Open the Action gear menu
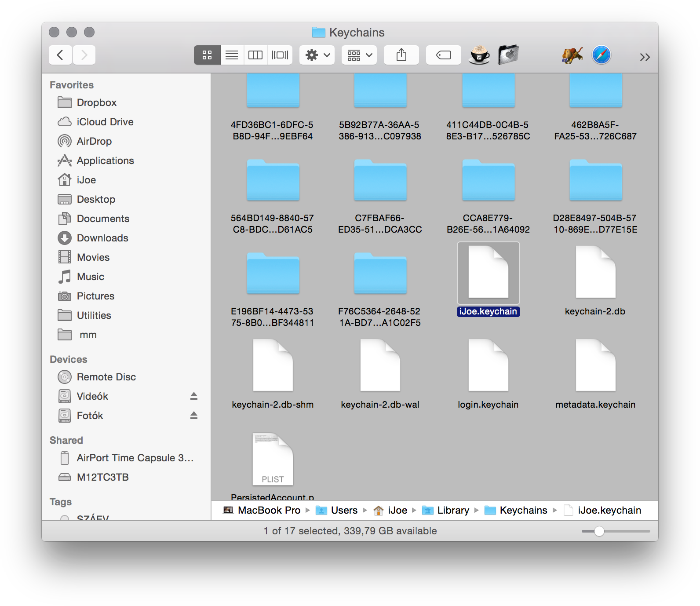This screenshot has height=606, width=700. pos(317,55)
